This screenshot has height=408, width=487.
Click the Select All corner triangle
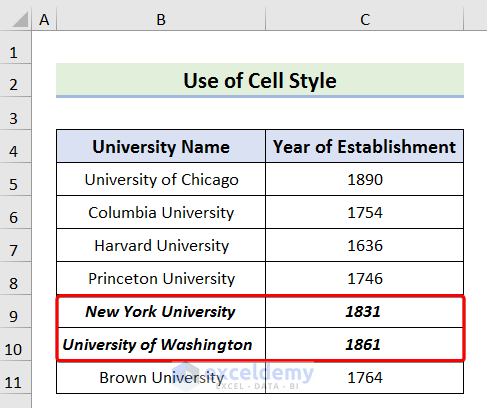(20, 19)
